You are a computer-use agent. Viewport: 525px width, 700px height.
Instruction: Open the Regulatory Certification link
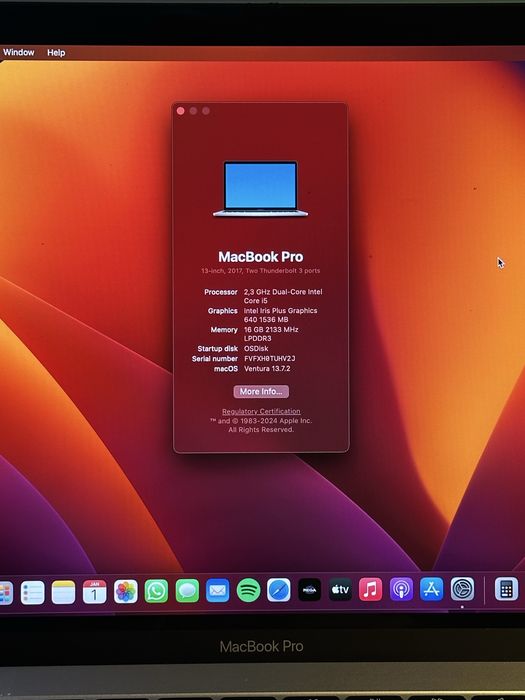[261, 411]
